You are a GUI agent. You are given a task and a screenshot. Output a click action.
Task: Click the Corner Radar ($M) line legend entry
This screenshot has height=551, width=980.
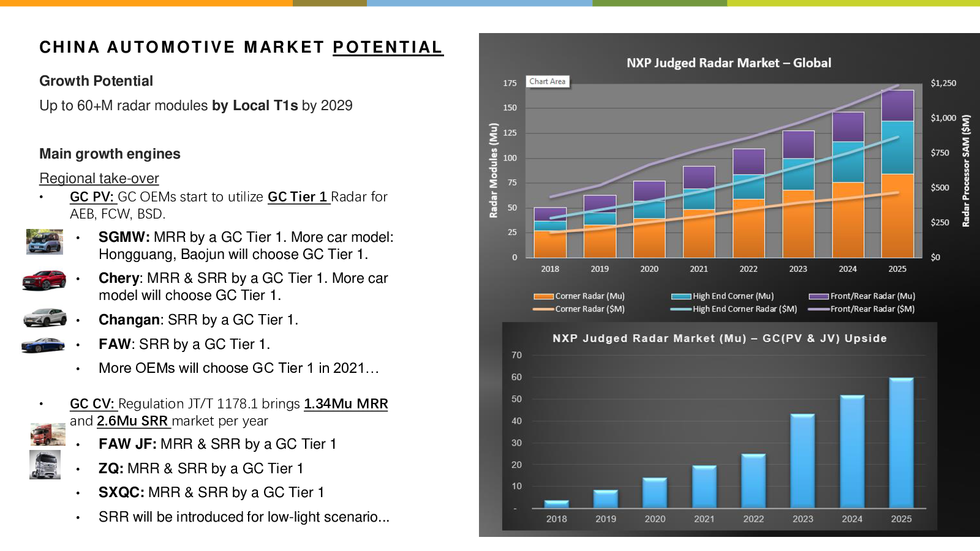(x=579, y=309)
